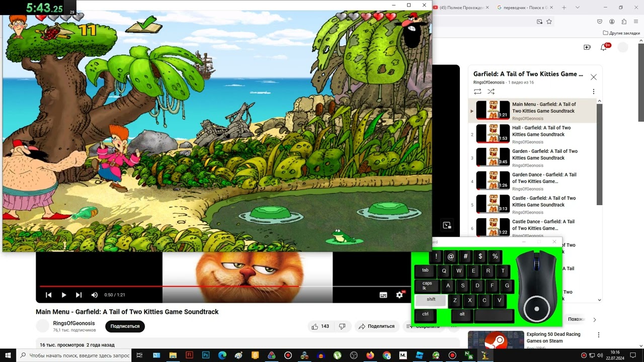The width and height of the screenshot is (644, 362).
Task: Open the YouTube create video icon
Action: click(x=587, y=47)
